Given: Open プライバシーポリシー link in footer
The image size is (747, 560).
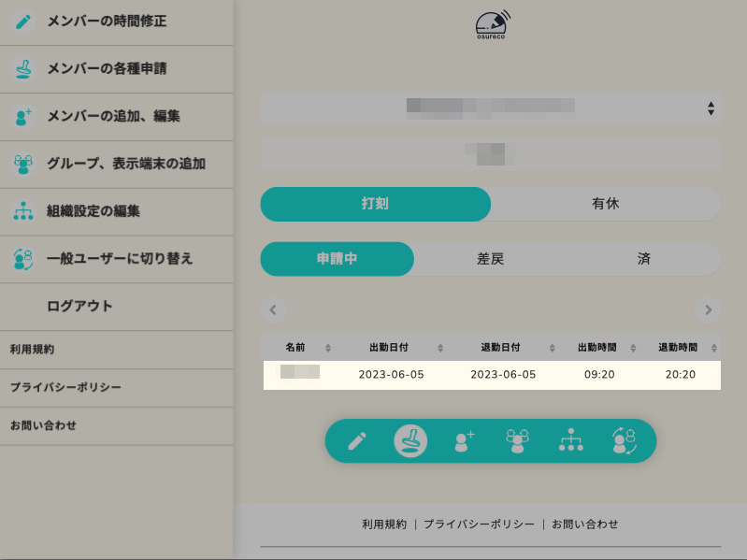Looking at the screenshot, I should click(x=479, y=524).
